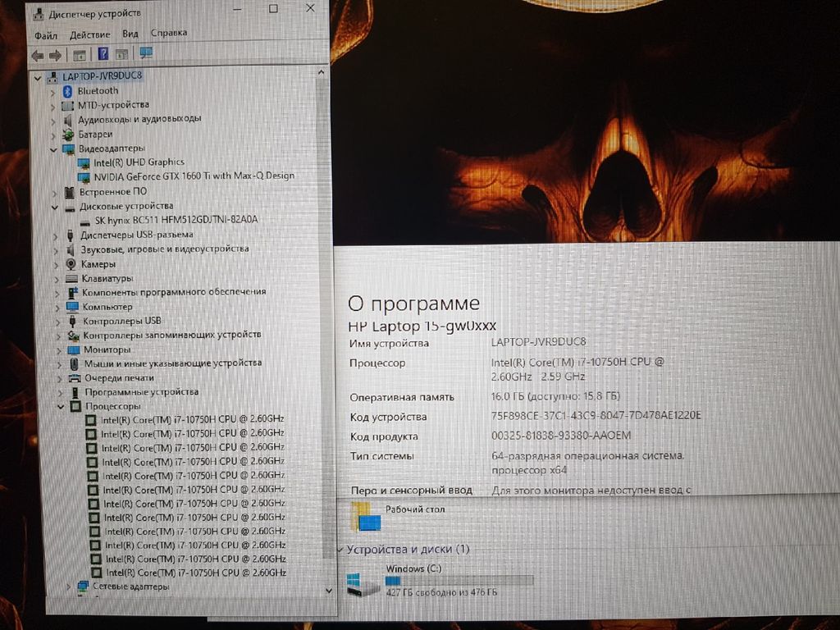Click the tree scrollbar up arrow
The height and width of the screenshot is (630, 840).
tap(321, 72)
